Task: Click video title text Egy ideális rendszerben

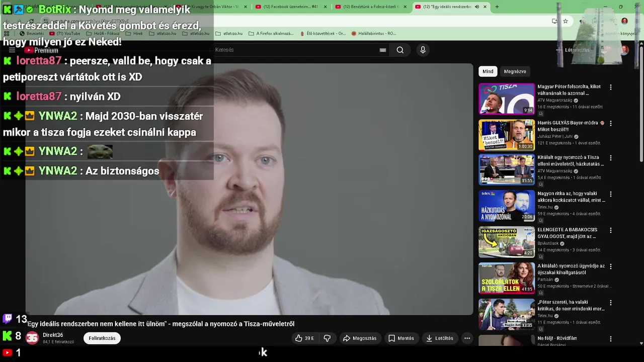Action: (160, 324)
